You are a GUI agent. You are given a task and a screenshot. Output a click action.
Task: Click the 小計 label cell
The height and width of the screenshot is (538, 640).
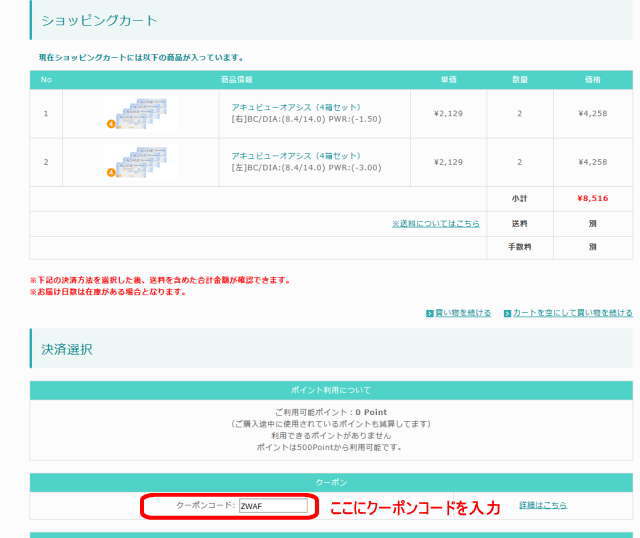tap(520, 199)
